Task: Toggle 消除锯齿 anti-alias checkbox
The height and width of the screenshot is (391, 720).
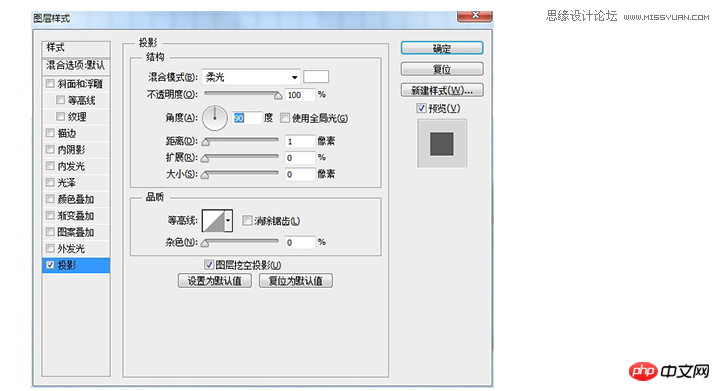Action: coord(247,221)
